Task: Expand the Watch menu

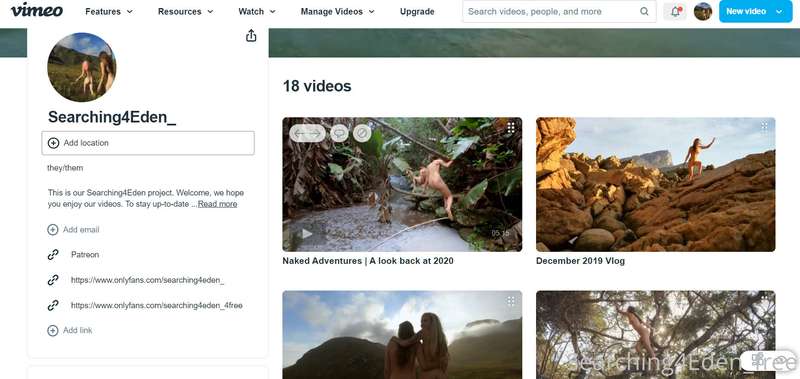Action: tap(257, 11)
